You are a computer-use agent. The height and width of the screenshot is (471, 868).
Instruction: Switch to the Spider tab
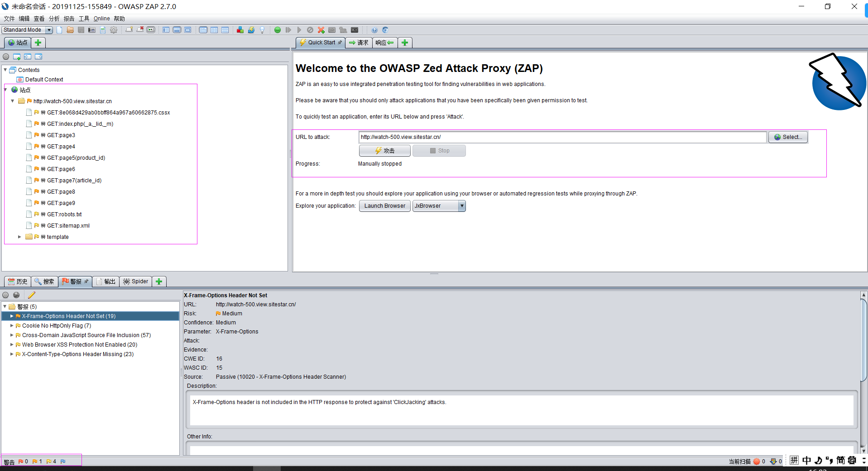[135, 281]
